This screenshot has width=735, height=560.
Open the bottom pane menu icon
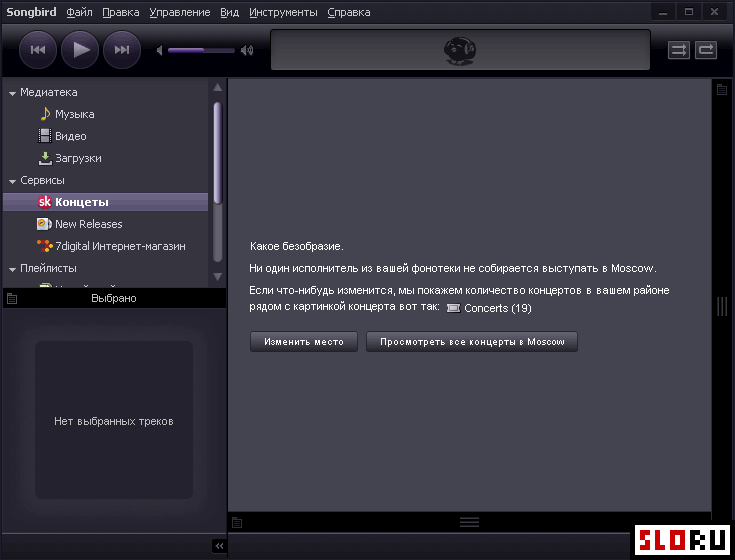[x=237, y=522]
